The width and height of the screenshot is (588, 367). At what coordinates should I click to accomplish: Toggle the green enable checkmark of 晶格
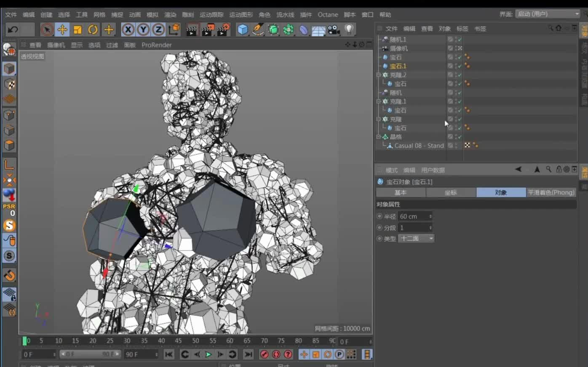click(460, 136)
